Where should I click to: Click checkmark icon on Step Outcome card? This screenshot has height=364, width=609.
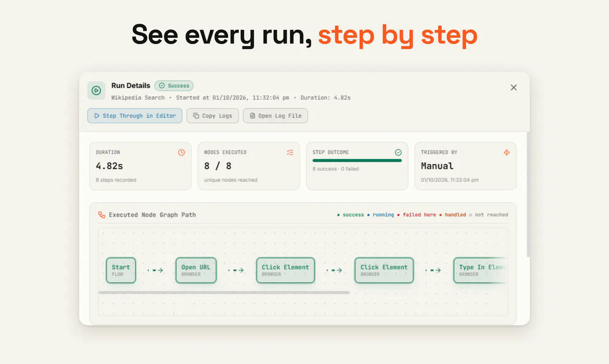point(398,152)
